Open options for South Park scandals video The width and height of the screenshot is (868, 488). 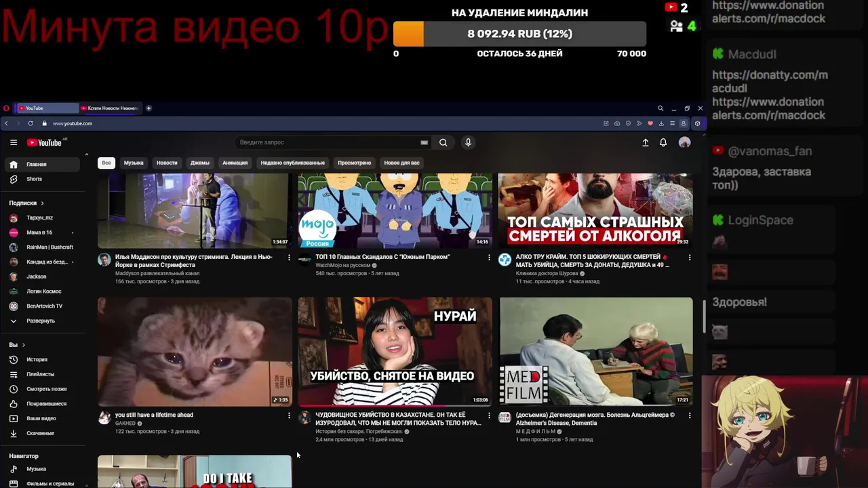[x=489, y=258]
